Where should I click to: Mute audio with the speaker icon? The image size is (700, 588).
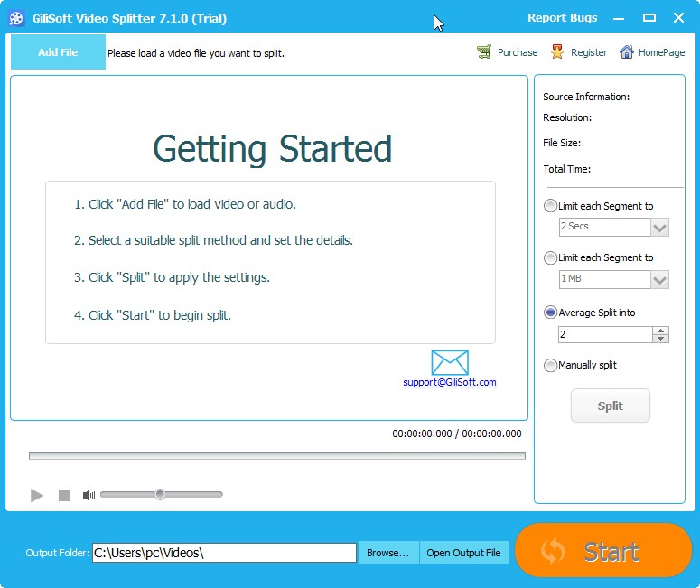point(89,495)
